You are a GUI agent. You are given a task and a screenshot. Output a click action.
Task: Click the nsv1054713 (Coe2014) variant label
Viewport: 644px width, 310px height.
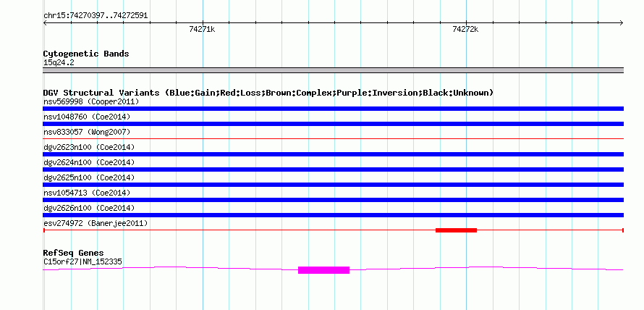point(87,193)
